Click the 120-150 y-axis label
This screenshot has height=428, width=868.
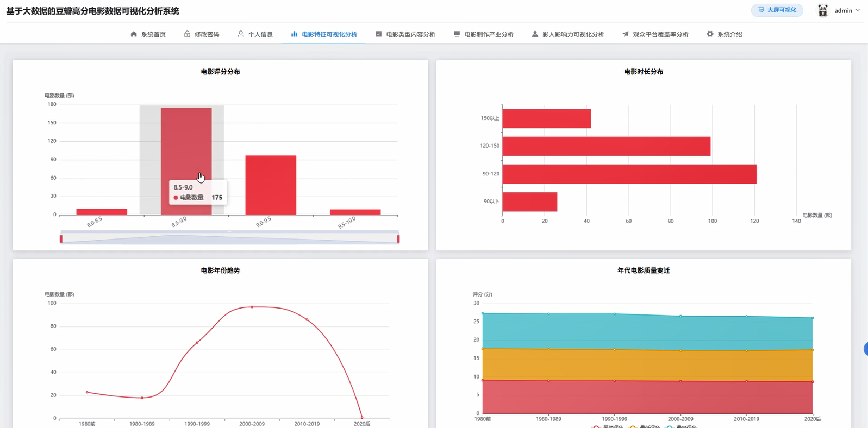pyautogui.click(x=490, y=146)
